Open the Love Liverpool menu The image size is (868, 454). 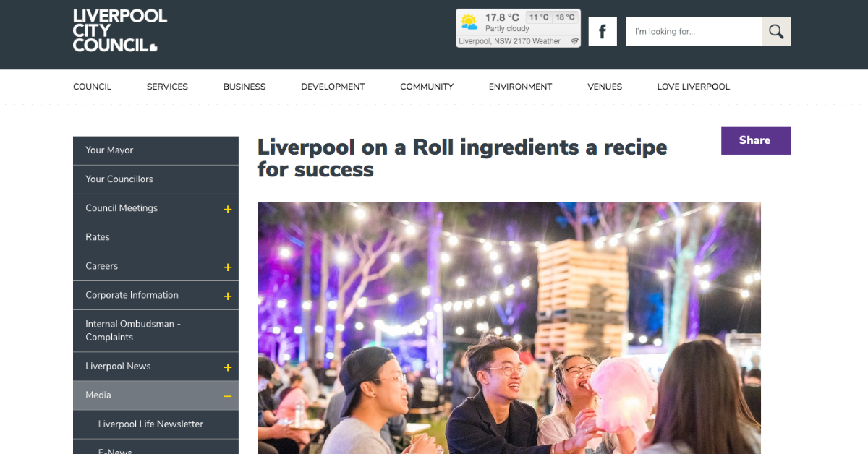(693, 87)
